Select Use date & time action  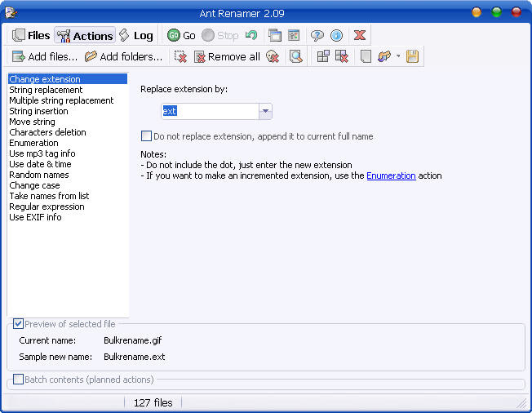pos(68,164)
